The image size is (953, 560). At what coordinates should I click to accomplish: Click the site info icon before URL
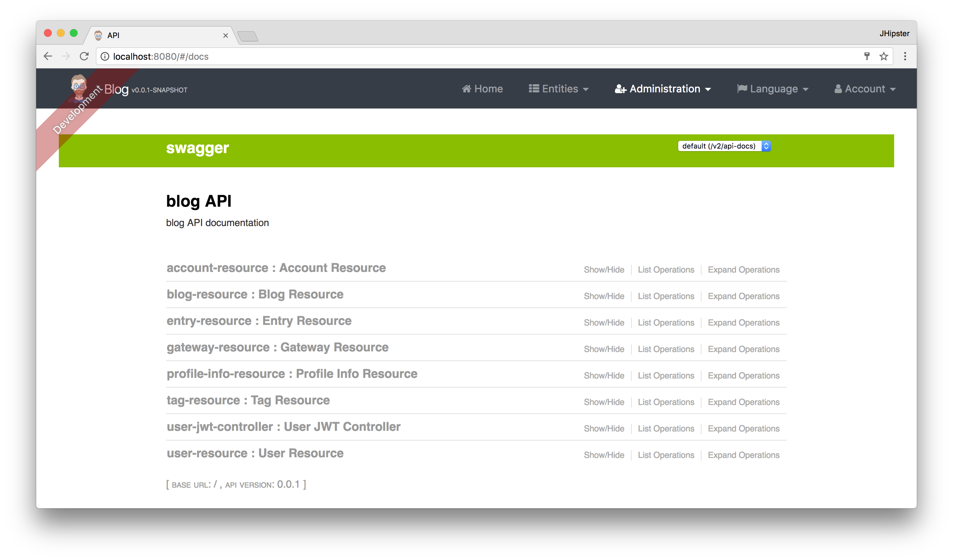tap(105, 56)
